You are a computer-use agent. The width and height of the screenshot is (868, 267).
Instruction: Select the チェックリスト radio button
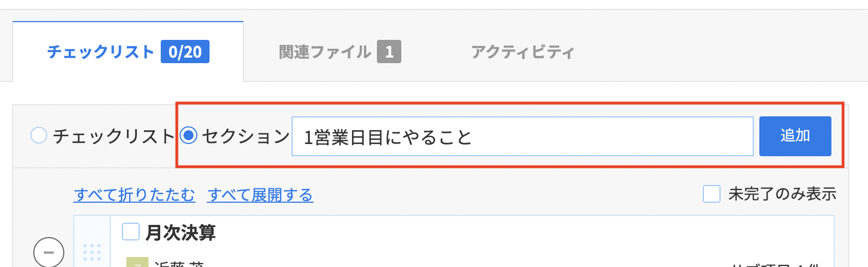(39, 136)
